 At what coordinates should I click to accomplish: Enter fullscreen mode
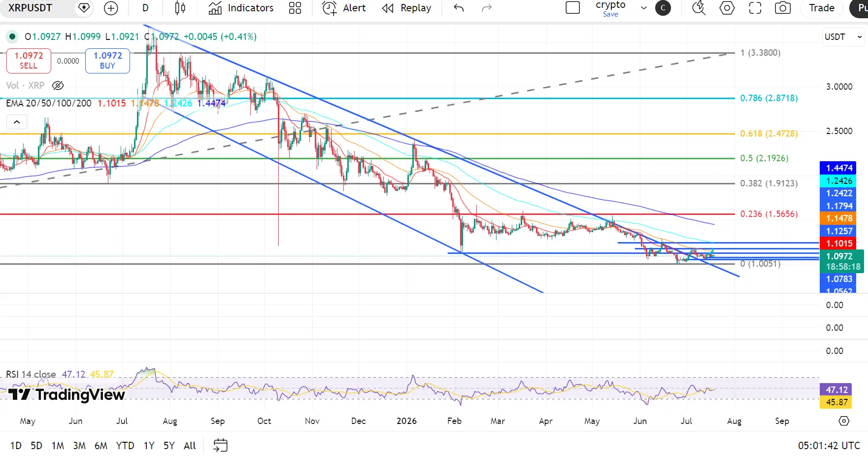point(755,8)
